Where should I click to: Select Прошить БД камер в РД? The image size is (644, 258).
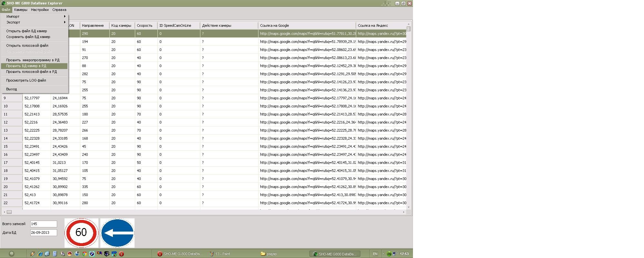tap(35, 66)
